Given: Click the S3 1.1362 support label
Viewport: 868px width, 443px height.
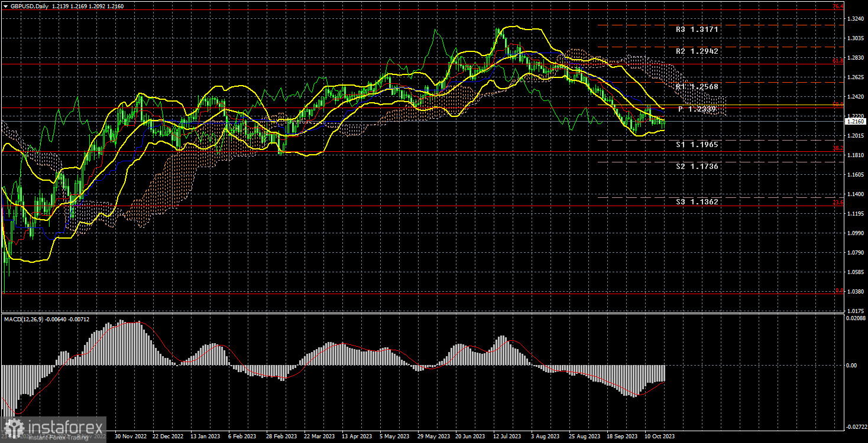Looking at the screenshot, I should click(697, 202).
